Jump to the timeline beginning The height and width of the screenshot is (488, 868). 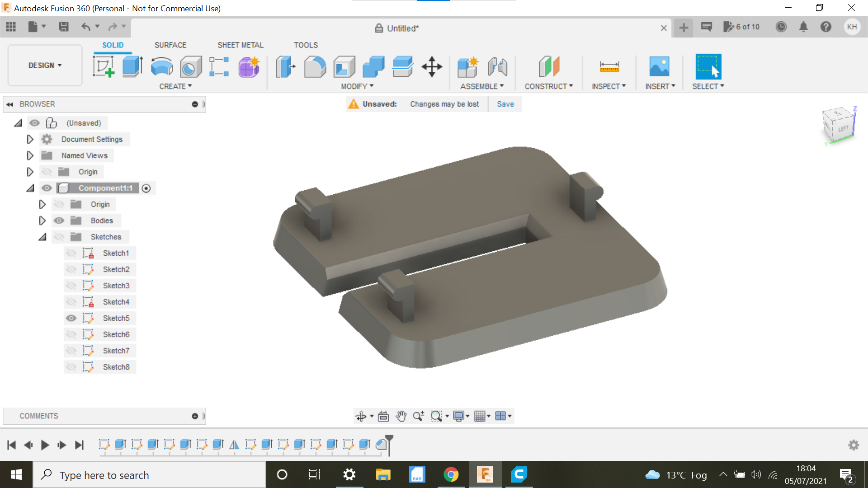point(12,445)
